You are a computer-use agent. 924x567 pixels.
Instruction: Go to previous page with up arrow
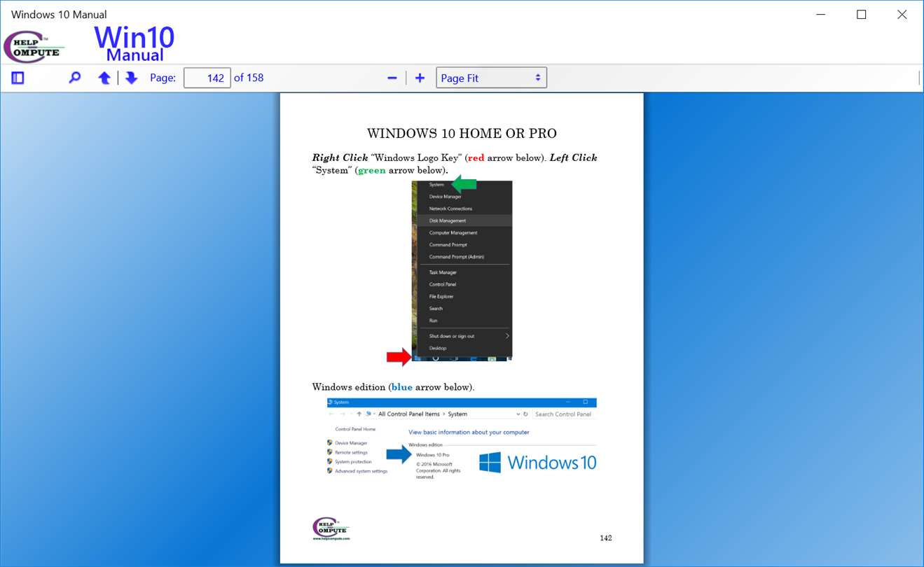tap(104, 78)
